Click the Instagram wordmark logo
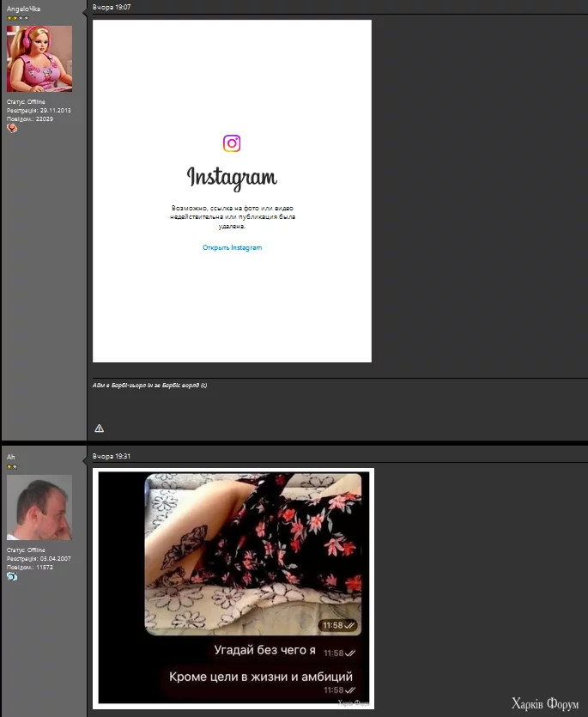The width and height of the screenshot is (588, 717). pyautogui.click(x=232, y=178)
